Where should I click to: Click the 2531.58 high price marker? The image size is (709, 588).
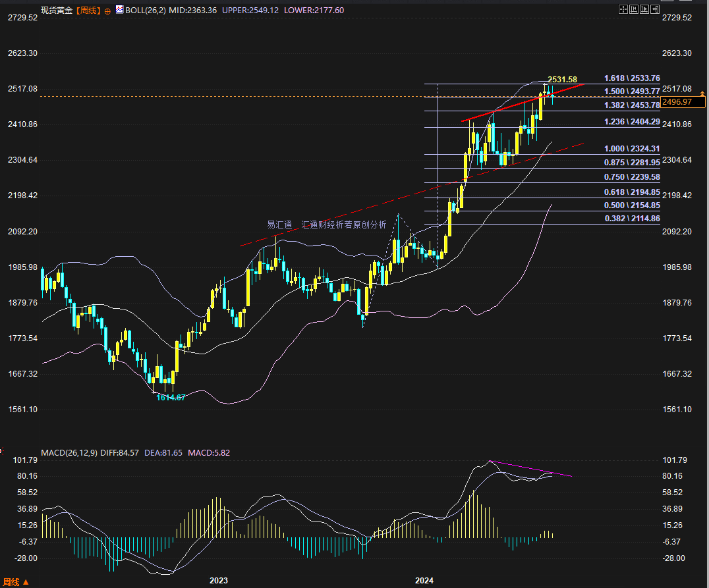coord(562,80)
